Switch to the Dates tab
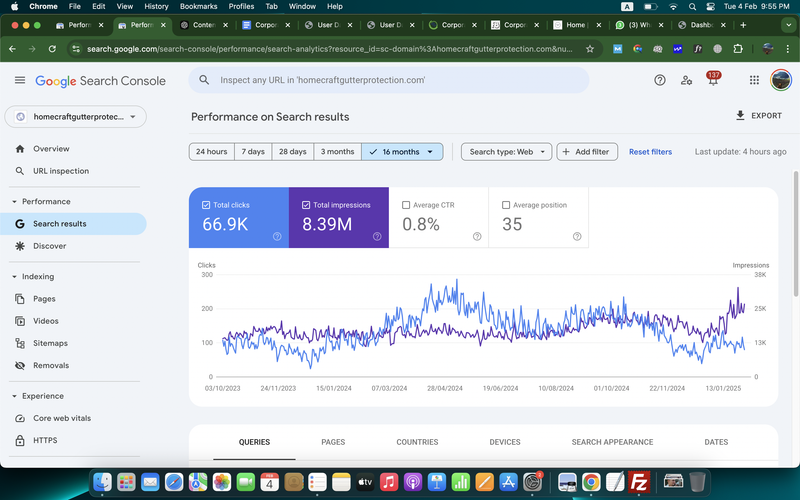The width and height of the screenshot is (800, 500). coord(716,442)
